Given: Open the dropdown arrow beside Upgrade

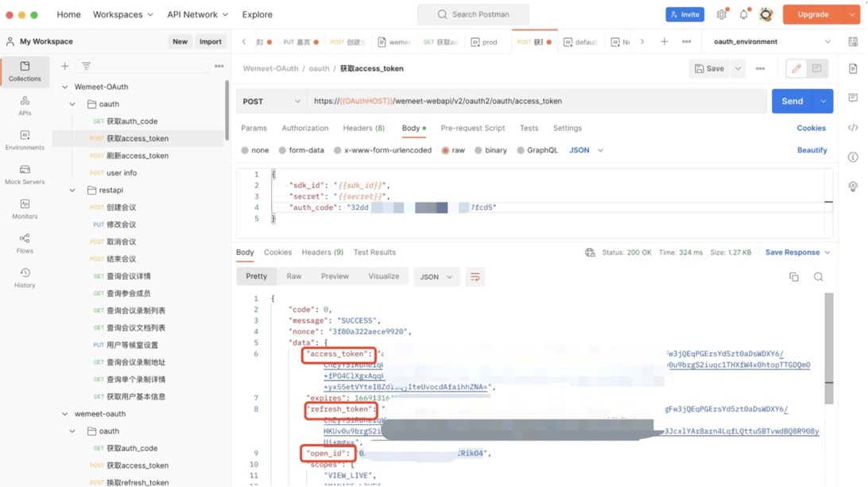Looking at the screenshot, I should [852, 14].
